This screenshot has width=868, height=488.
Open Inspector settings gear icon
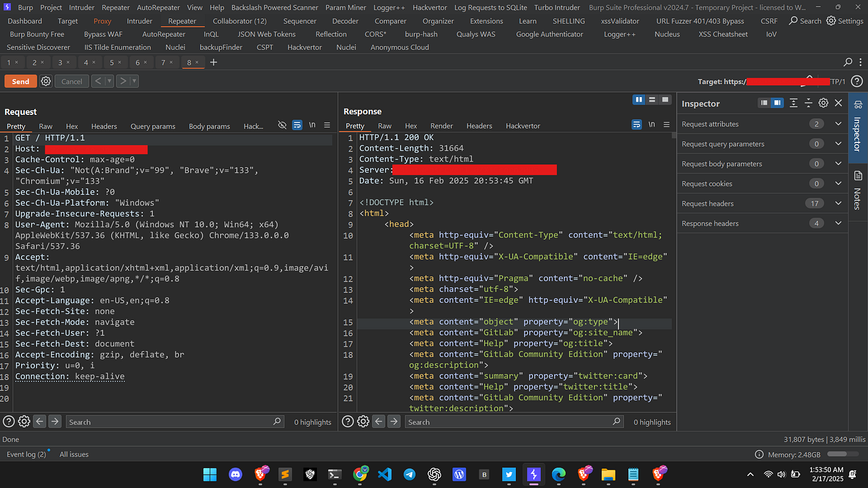click(823, 103)
